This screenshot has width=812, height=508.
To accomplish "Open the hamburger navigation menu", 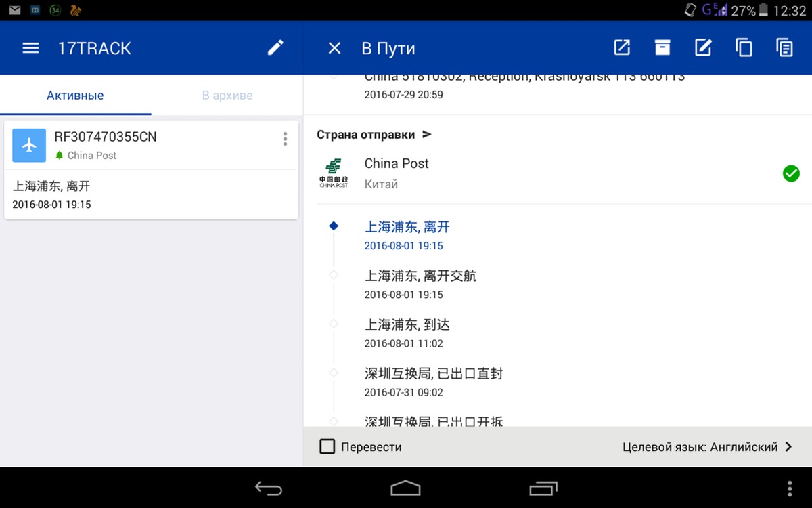I will [x=30, y=48].
